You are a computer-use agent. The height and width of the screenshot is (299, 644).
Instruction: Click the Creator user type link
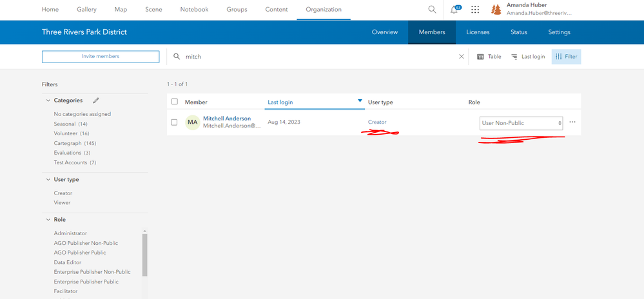tap(377, 122)
